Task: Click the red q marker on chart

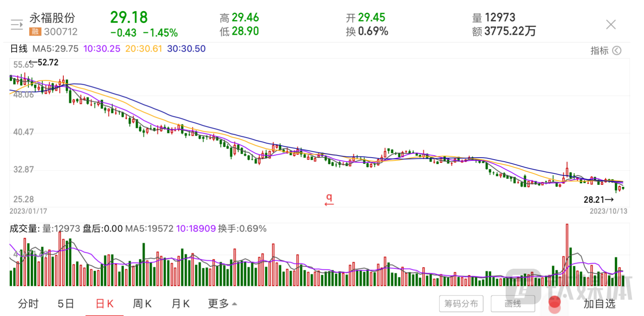Action: pyautogui.click(x=329, y=199)
